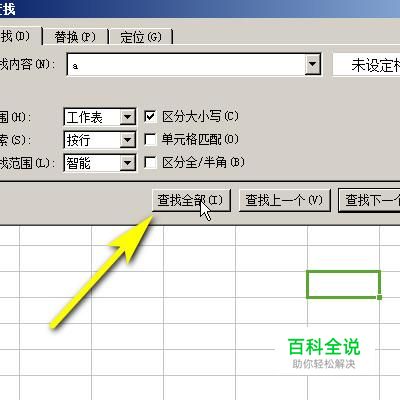Switch to the 定位(G) tab
This screenshot has height=400, width=400.
pos(141,37)
